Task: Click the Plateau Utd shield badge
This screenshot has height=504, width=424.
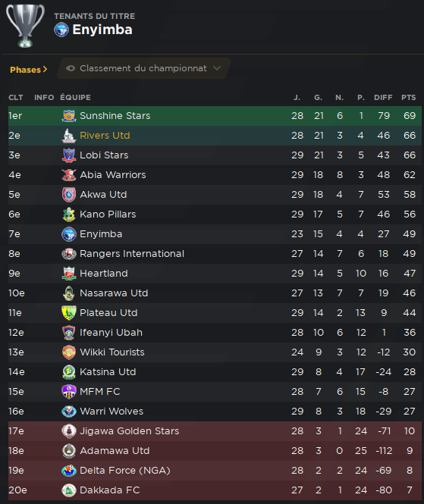Action: click(69, 313)
